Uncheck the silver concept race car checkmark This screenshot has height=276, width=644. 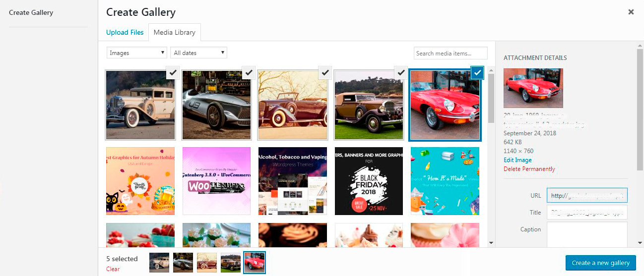click(x=249, y=72)
